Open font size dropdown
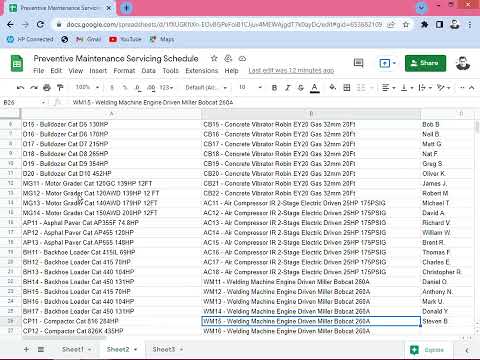The image size is (480, 360). [x=250, y=87]
